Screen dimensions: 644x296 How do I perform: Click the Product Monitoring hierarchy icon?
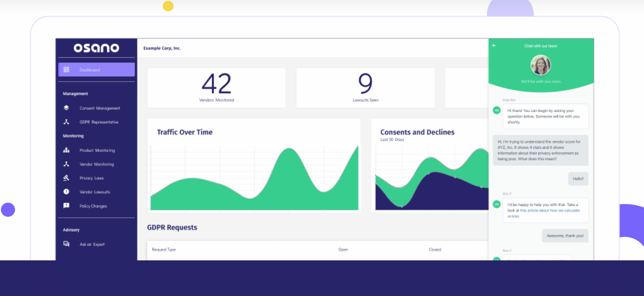coord(66,150)
